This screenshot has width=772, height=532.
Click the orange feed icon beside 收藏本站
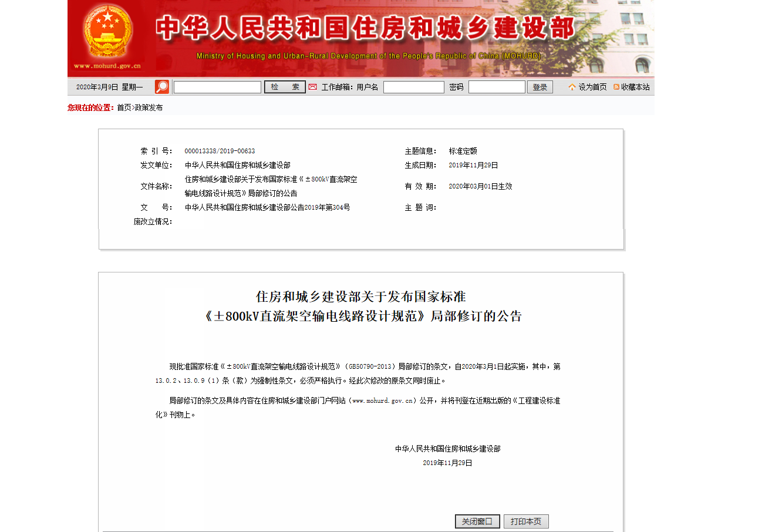[616, 87]
